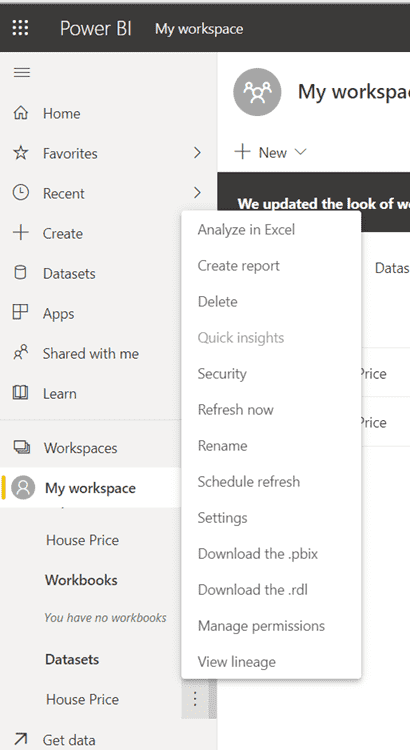Viewport: 410px width, 750px height.
Task: Click 'You have no workbooks' text
Action: coord(105,618)
